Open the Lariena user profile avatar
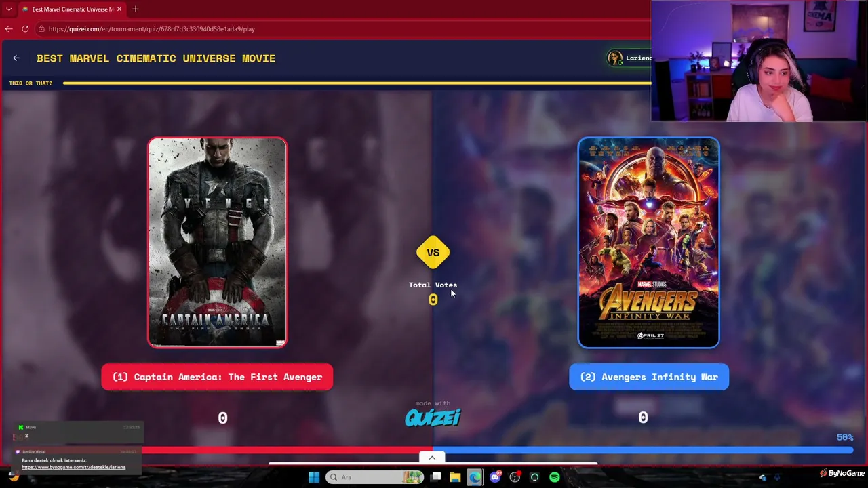This screenshot has width=868, height=488. (615, 58)
